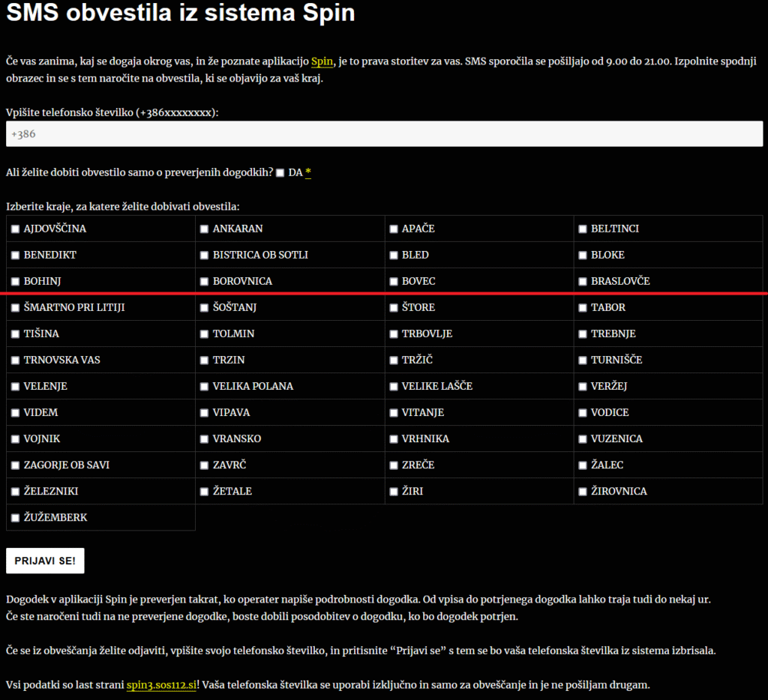Tick the BOHINJ checkbox
Screen dimensions: 768x700
click(15, 282)
